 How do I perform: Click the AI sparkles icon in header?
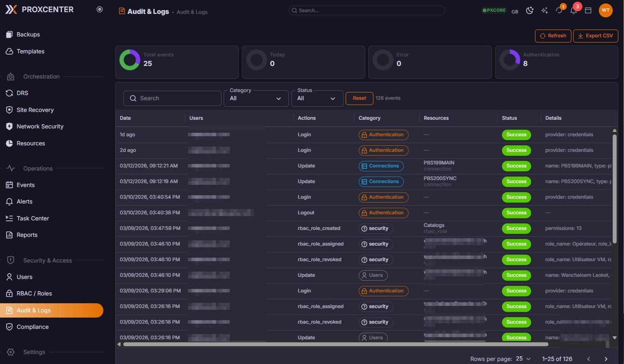545,10
